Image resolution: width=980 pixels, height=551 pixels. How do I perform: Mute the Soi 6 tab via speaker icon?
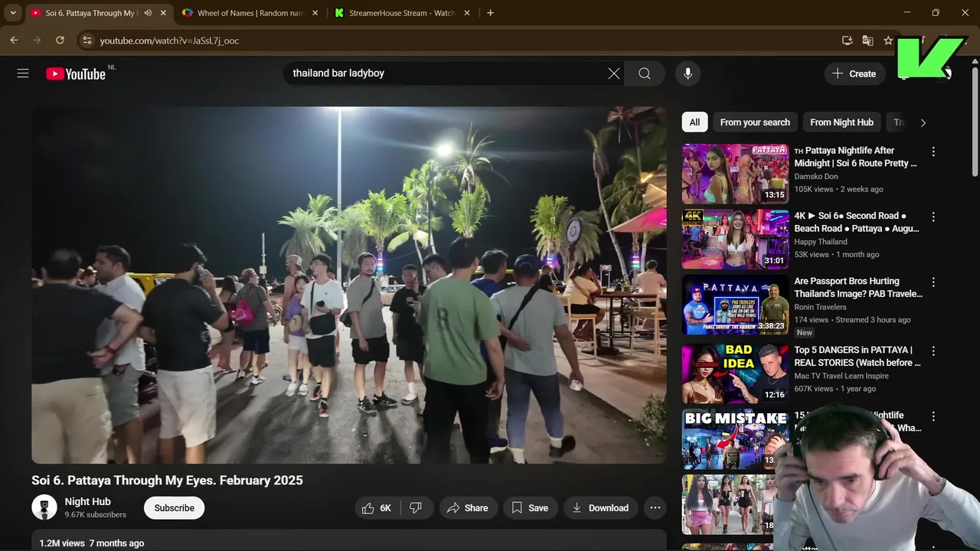click(x=148, y=13)
